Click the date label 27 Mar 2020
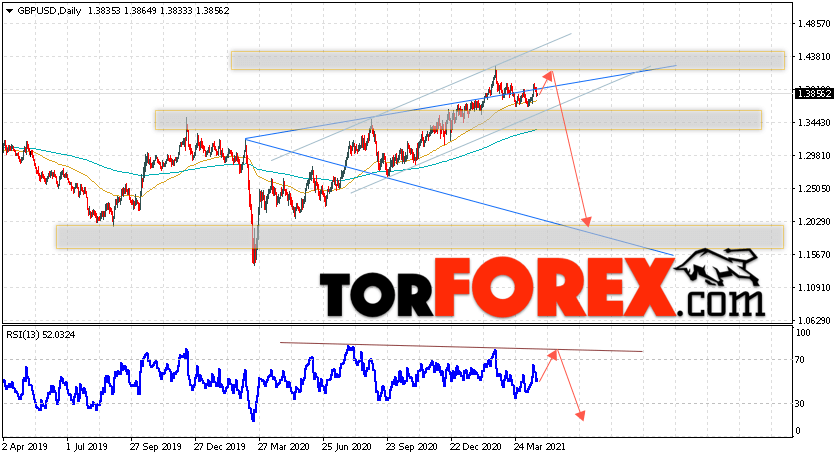 click(283, 446)
